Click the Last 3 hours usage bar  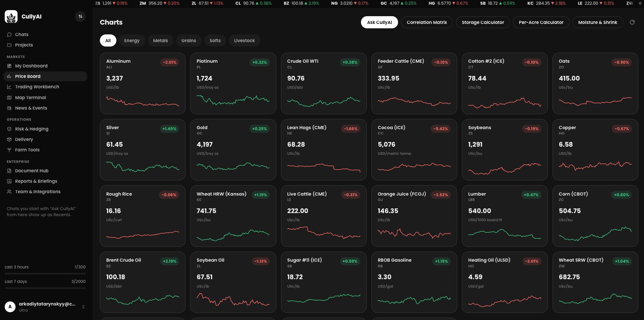pyautogui.click(x=45, y=273)
